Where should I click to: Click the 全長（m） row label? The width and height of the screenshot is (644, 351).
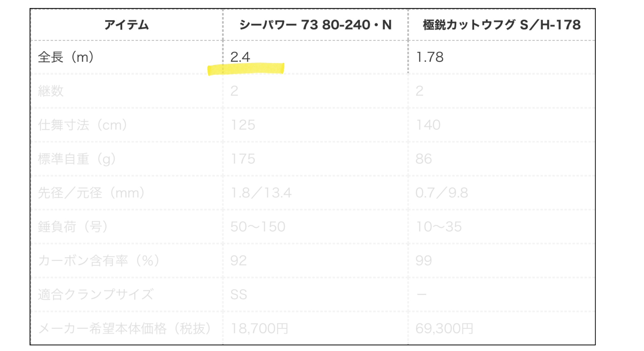click(x=66, y=57)
